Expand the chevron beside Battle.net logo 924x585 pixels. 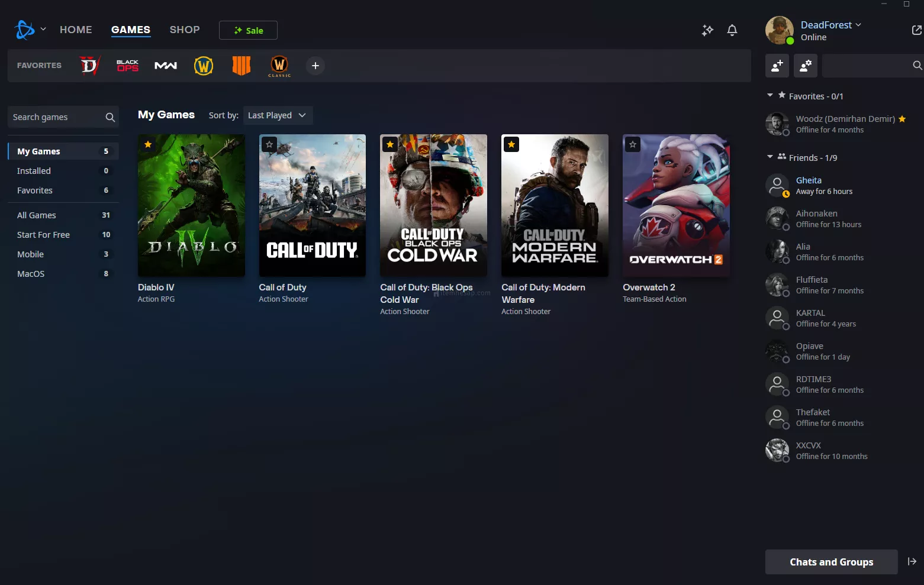[43, 29]
